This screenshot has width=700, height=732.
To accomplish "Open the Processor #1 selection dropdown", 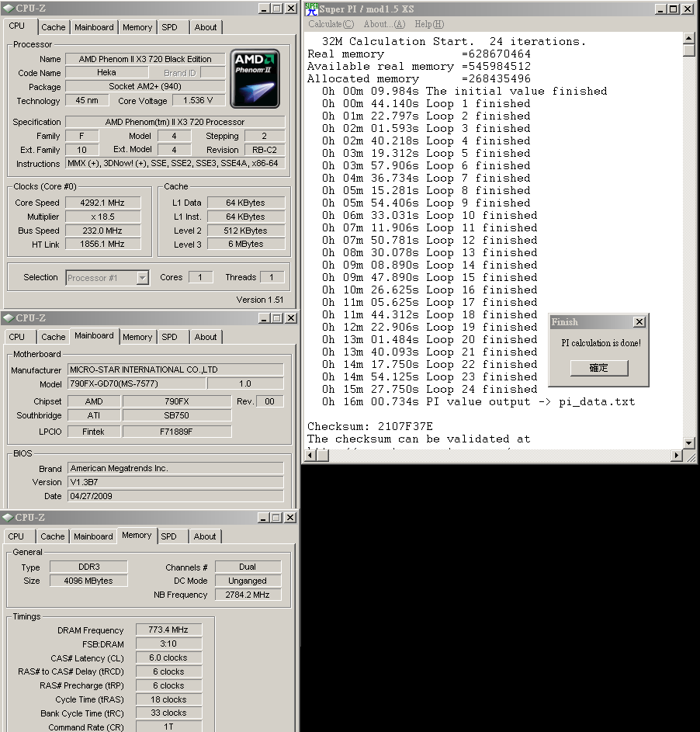I will (x=142, y=278).
